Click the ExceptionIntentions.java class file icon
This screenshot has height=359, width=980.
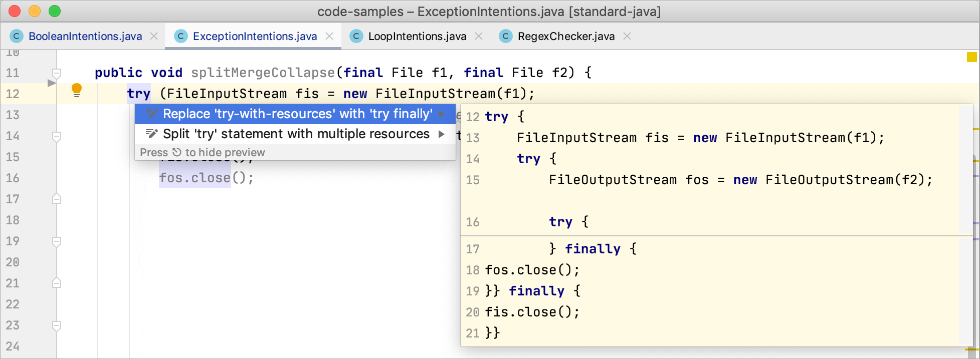point(181,37)
